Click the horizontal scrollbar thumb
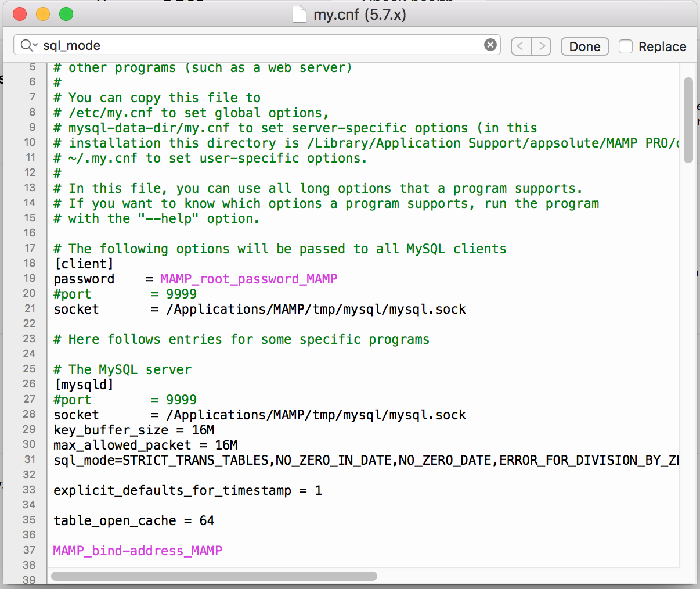Image resolution: width=700 pixels, height=589 pixels. (214, 576)
